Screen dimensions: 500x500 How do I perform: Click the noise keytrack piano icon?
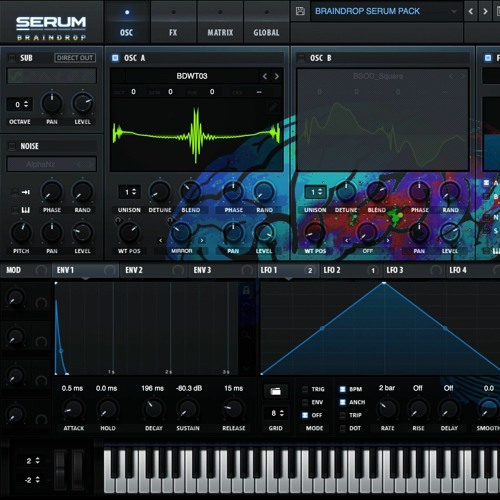coord(26,210)
